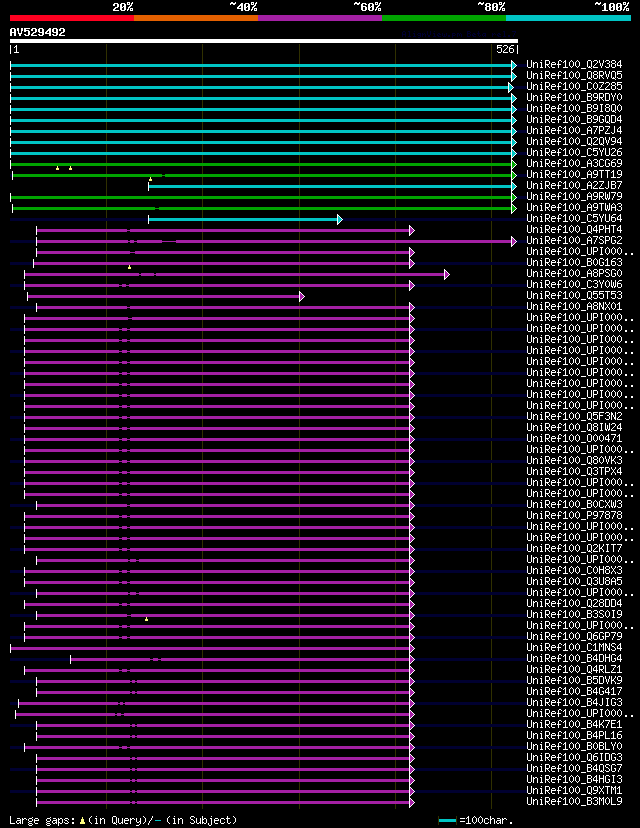640x828 pixels.
Task: Pick the UniRef100_A8PSG0 entry
Action: click(574, 274)
